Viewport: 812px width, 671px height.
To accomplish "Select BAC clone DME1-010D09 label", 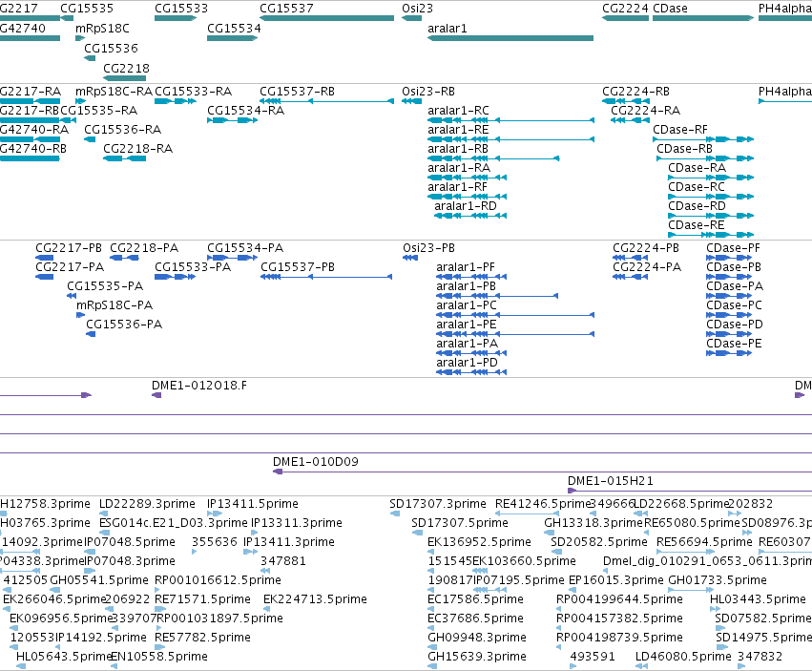I will click(x=316, y=462).
